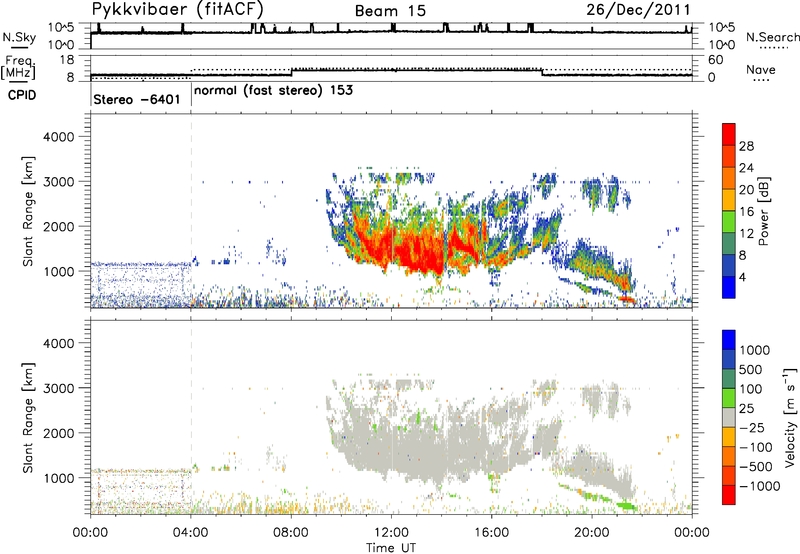Viewport: 800px width, 554px height.
Task: Click velocity colorbar value '1000'
Action: [755, 350]
